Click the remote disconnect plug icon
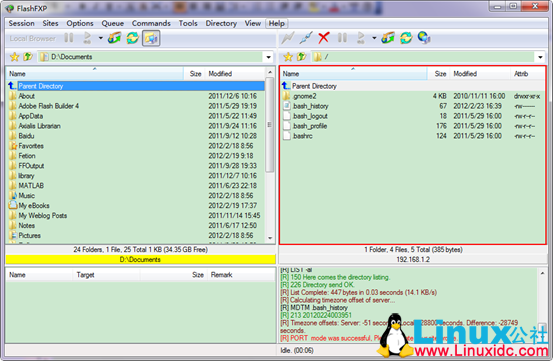The width and height of the screenshot is (553, 361). coord(306,38)
